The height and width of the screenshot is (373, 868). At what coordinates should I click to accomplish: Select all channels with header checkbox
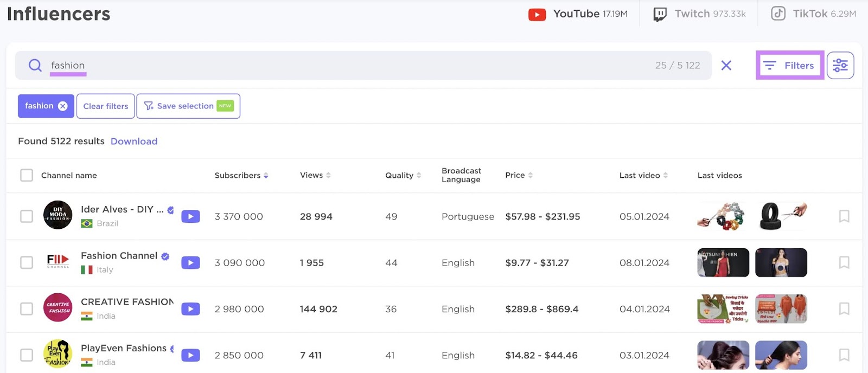[27, 175]
